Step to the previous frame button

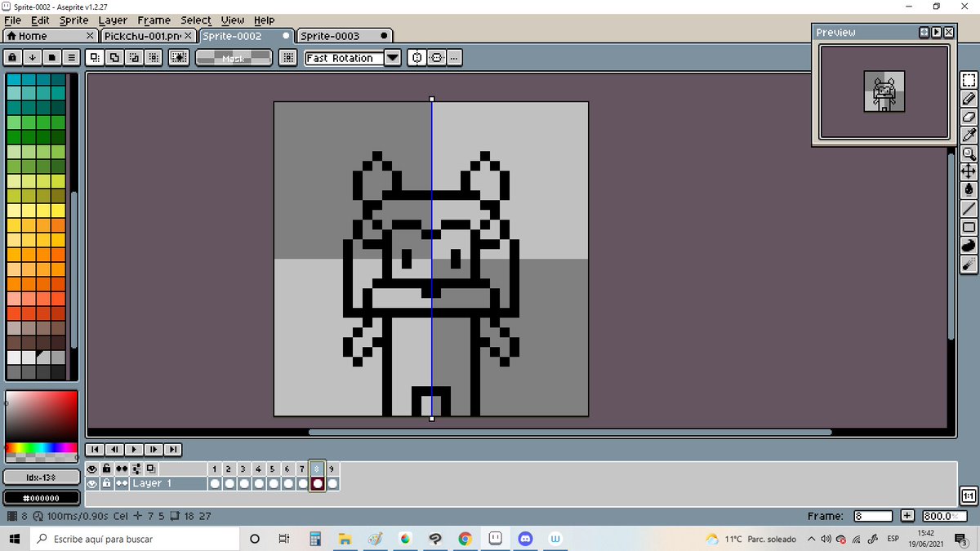pyautogui.click(x=114, y=449)
